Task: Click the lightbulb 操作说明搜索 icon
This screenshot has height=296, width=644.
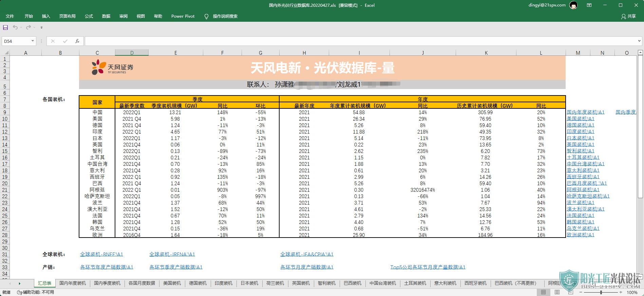Action: click(206, 16)
